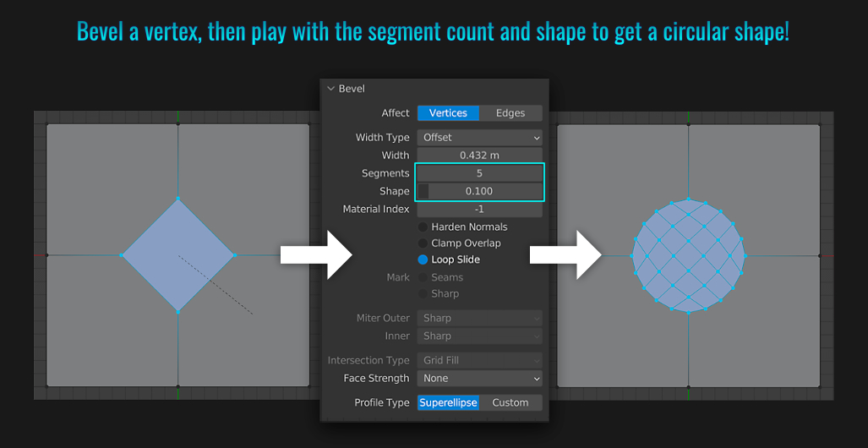Screen dimensions: 868x448
Task: Enable Clamp Overlap checkbox
Action: tap(423, 243)
